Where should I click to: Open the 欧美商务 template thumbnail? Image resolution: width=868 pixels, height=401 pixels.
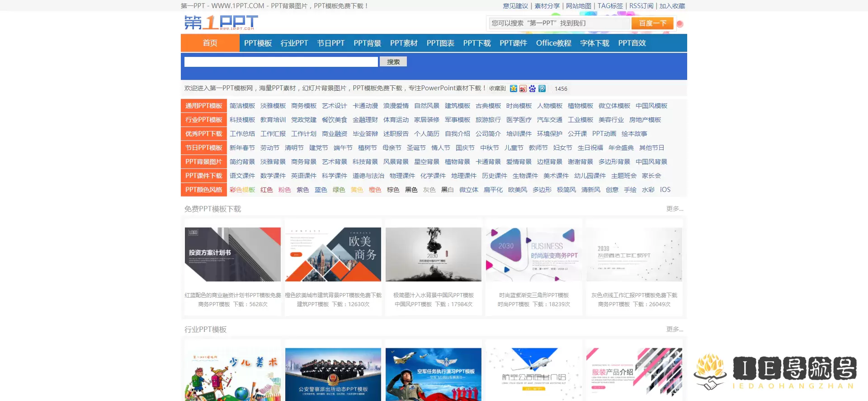click(333, 254)
